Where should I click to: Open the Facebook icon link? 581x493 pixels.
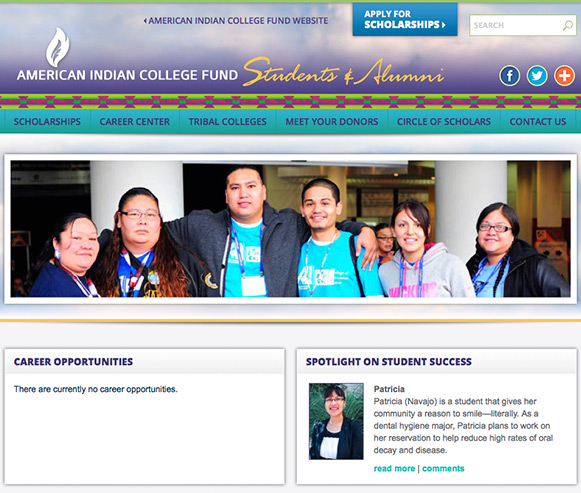pos(509,76)
